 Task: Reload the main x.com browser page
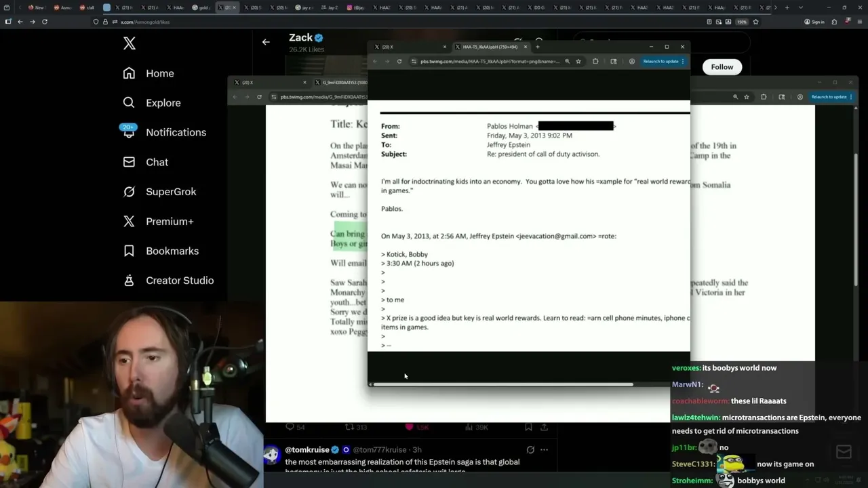click(45, 22)
